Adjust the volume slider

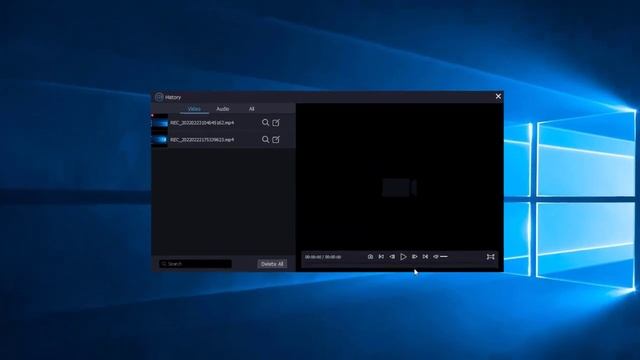click(x=444, y=257)
